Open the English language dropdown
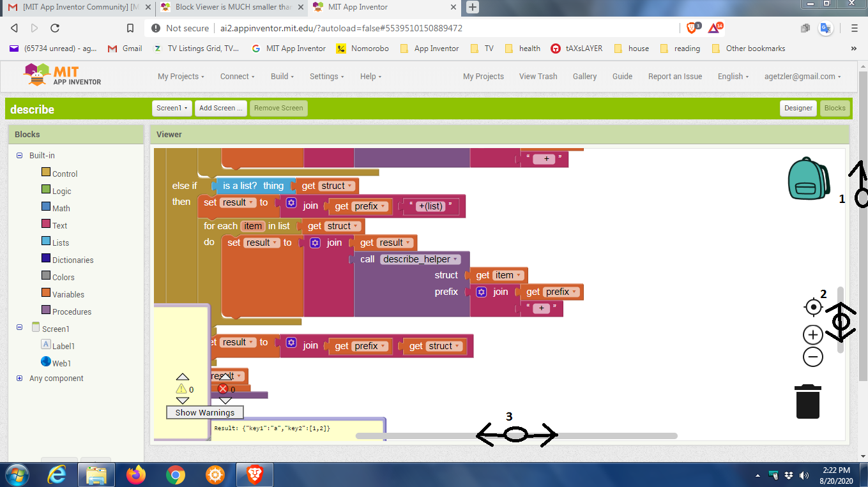868x487 pixels. point(733,76)
